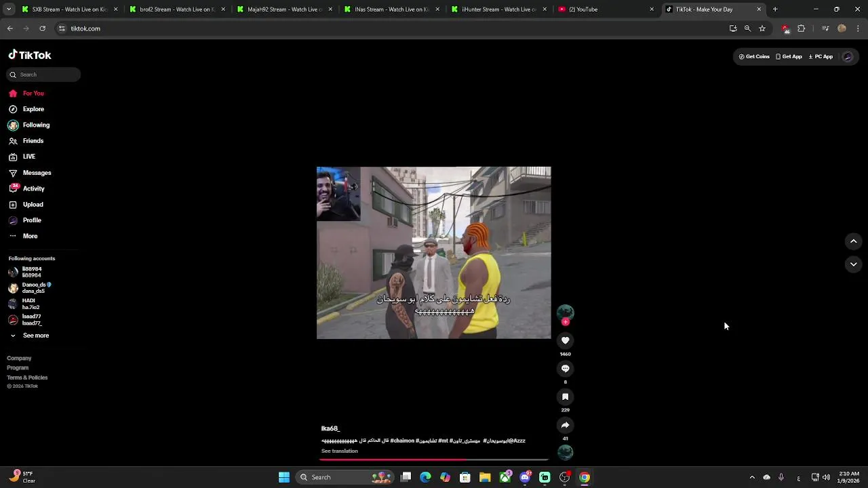Viewport: 868px width, 488px height.
Task: Go to previous video with up chevron
Action: (853, 241)
